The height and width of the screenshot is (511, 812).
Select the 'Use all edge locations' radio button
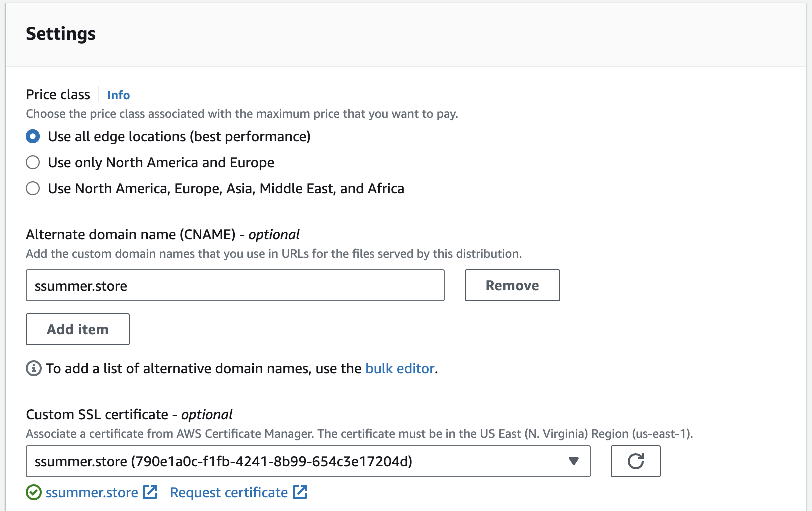coord(33,136)
